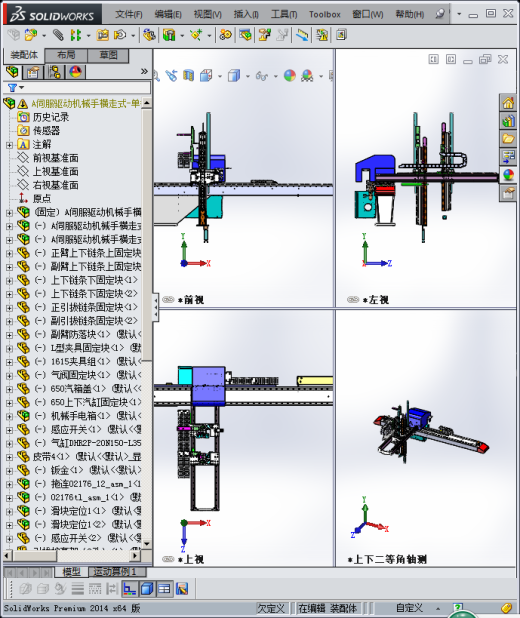This screenshot has width=520, height=618.
Task: Expand the panel tabs chevron
Action: pyautogui.click(x=144, y=71)
